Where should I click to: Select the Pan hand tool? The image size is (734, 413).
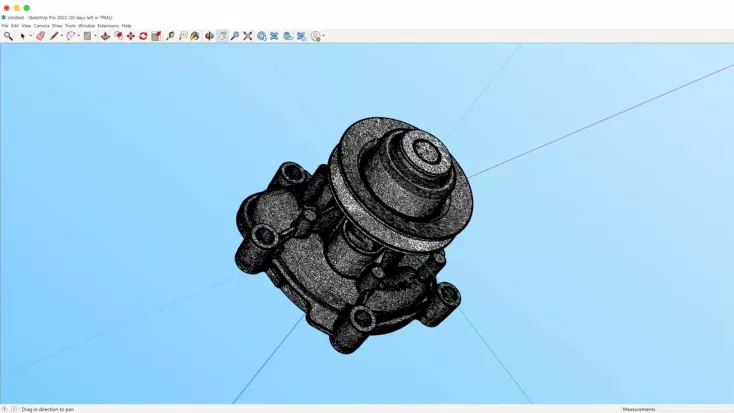pos(222,36)
